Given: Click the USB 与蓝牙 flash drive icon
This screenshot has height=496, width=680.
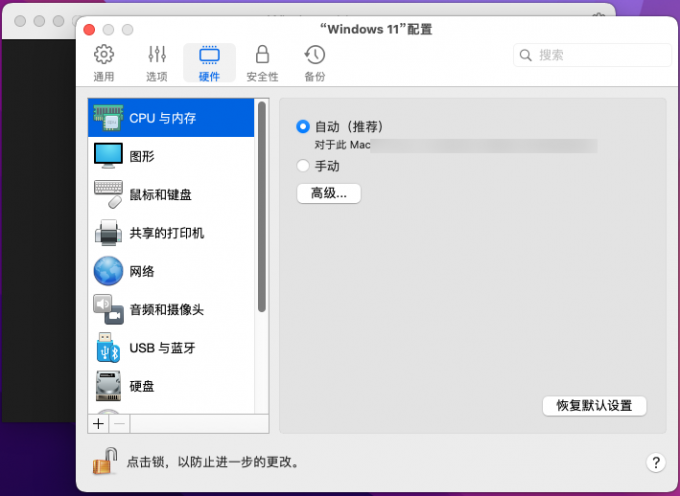Looking at the screenshot, I should tap(108, 348).
